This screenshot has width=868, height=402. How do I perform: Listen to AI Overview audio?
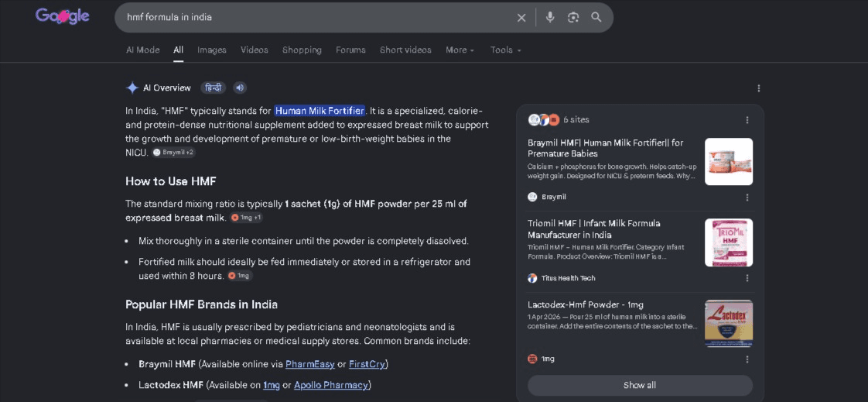[240, 88]
